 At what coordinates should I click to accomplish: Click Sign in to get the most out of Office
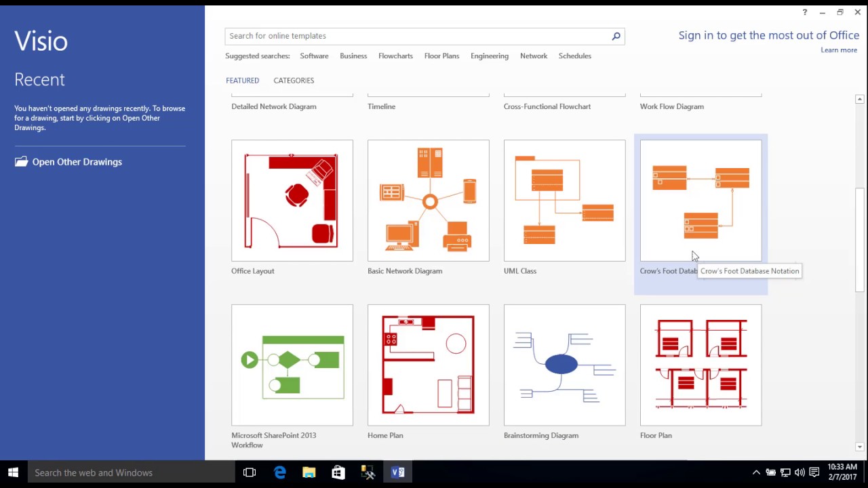pos(769,35)
